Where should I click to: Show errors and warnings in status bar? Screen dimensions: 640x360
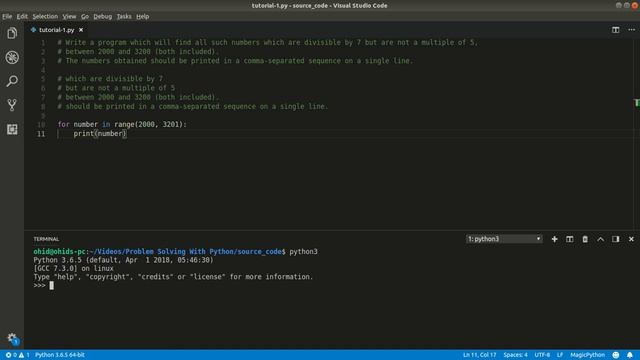18,355
